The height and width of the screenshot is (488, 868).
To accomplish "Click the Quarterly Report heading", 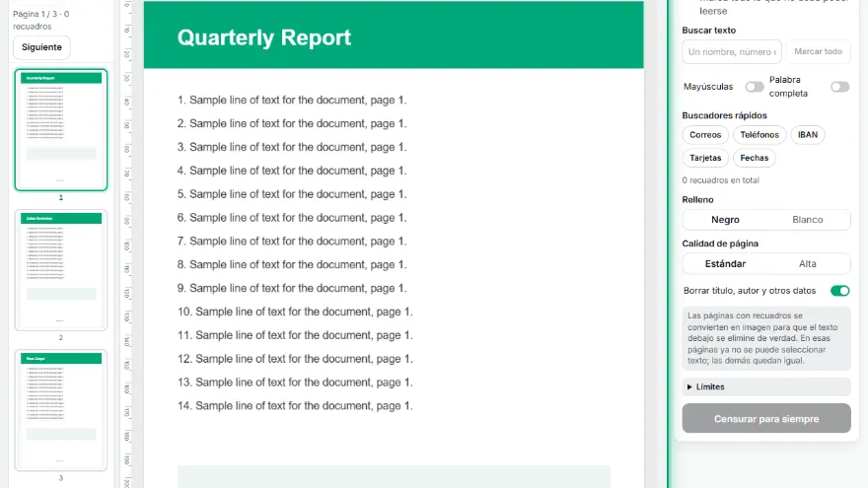I will pos(264,37).
